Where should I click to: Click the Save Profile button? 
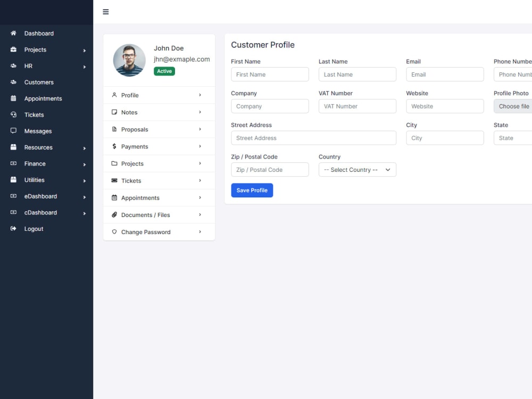[x=252, y=190]
